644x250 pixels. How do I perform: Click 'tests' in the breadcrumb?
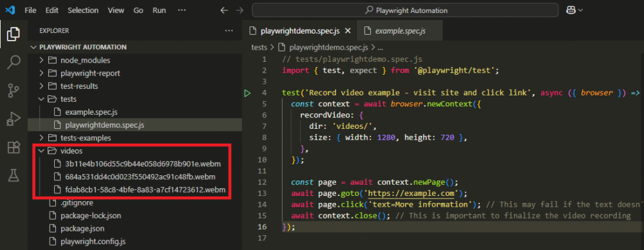click(259, 47)
